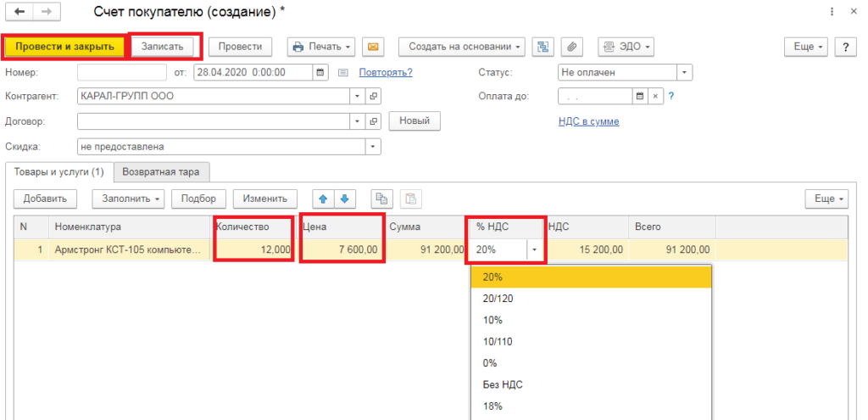
Task: Click the Записать button
Action: (162, 48)
